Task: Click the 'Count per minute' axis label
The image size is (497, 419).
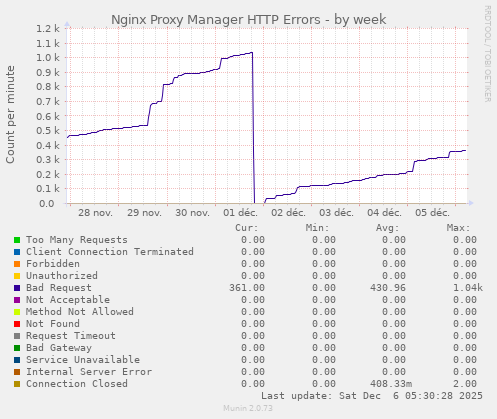Action: pos(10,115)
